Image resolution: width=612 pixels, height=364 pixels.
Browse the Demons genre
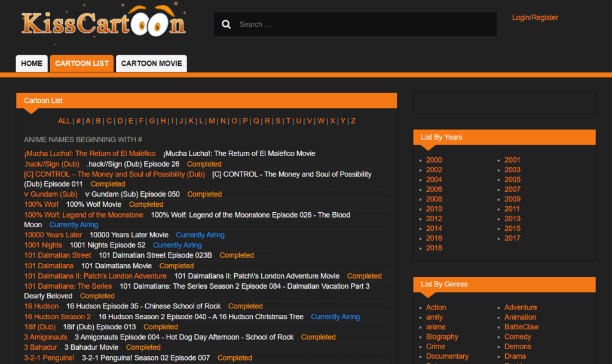point(518,347)
